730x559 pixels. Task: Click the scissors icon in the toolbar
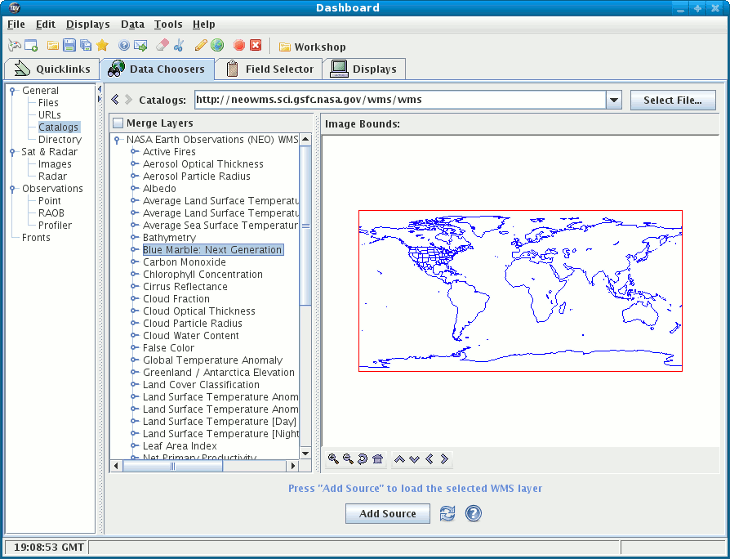pyautogui.click(x=178, y=46)
